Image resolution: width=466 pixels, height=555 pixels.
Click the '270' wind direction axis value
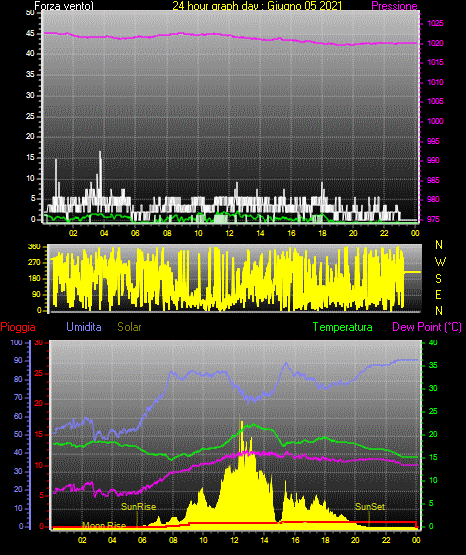(x=35, y=263)
